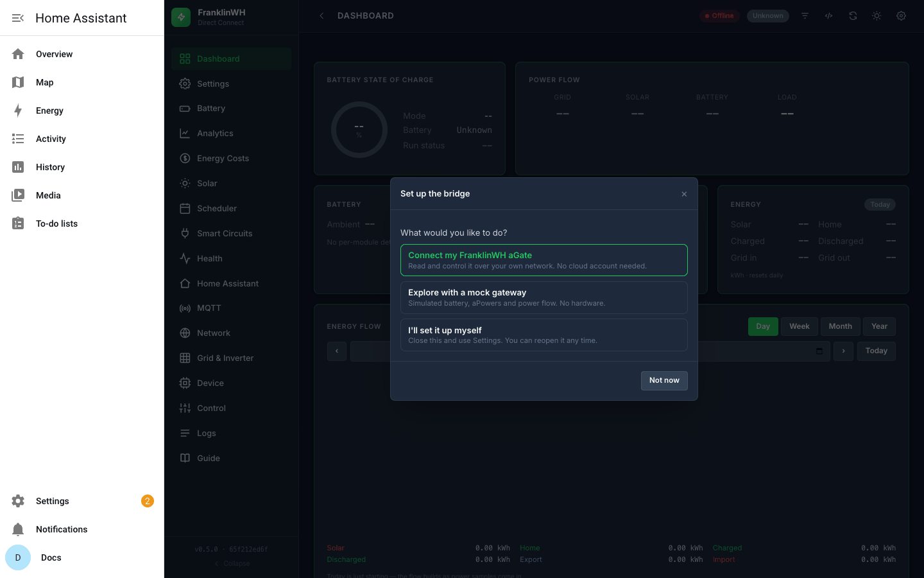This screenshot has height=578, width=924.
Task: Open Energy Costs menu item
Action: pos(232,159)
